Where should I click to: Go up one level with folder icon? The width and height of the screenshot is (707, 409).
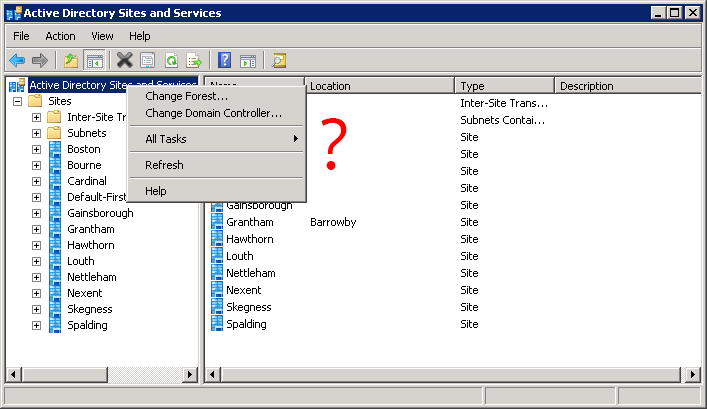pyautogui.click(x=71, y=60)
